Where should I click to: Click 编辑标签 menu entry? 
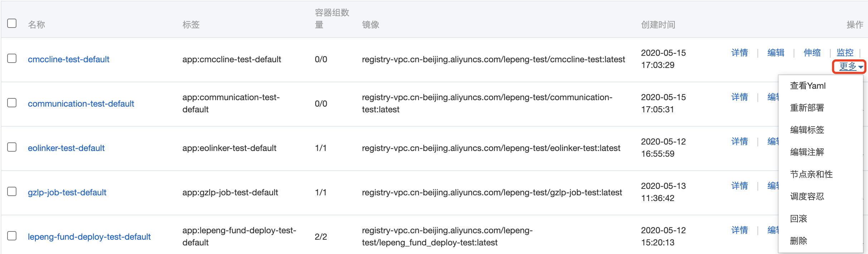coord(807,130)
